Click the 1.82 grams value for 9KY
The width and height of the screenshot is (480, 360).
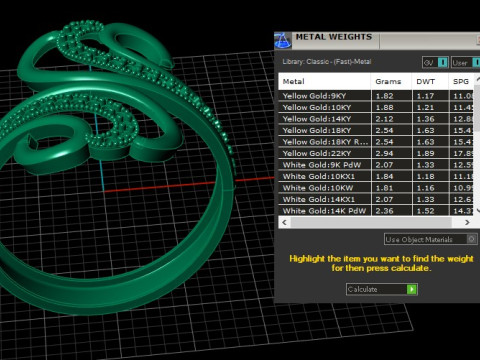(384, 96)
